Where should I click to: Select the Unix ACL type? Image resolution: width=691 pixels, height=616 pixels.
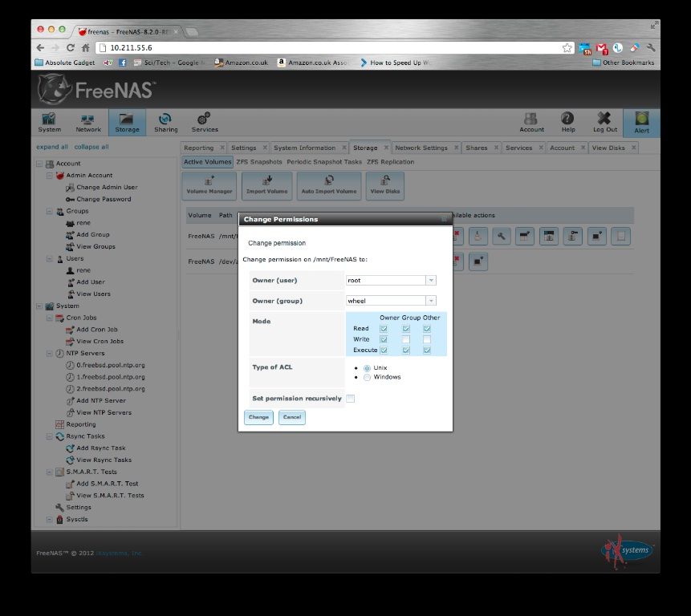pyautogui.click(x=367, y=368)
